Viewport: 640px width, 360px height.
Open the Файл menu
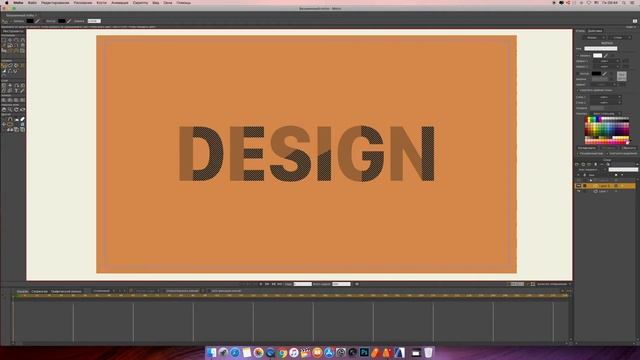pyautogui.click(x=32, y=2)
